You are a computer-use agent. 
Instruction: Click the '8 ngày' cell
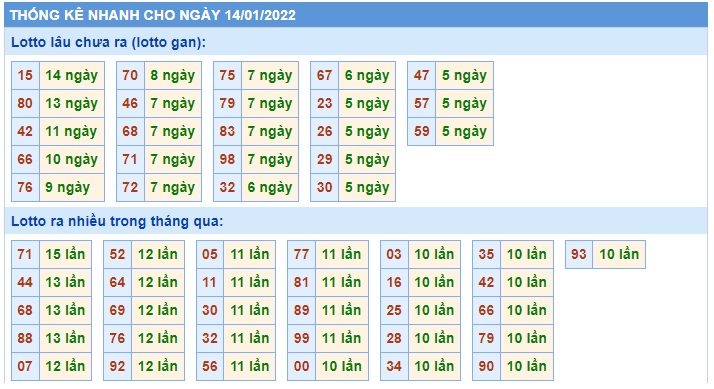click(x=173, y=76)
